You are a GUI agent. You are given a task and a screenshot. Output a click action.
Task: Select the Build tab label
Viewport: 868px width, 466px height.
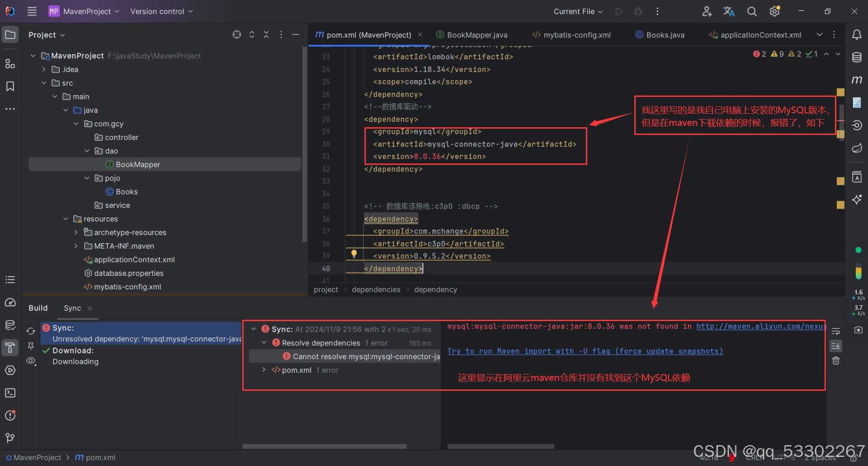38,308
